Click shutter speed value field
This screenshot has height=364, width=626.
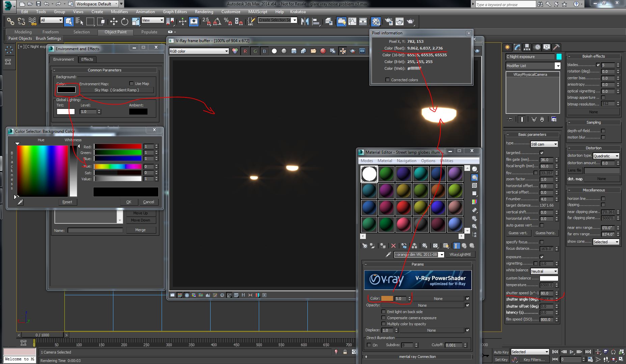pos(546,293)
